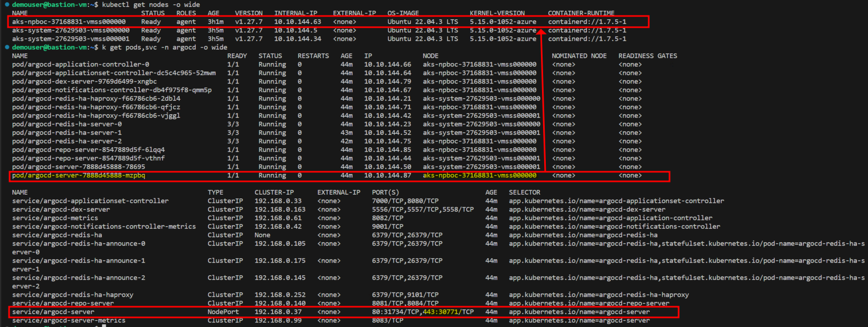Select pod/argocd-redis-ha-haproxy-f66786cb6-vjggl
Screen dimensions: 868x327
coord(96,116)
